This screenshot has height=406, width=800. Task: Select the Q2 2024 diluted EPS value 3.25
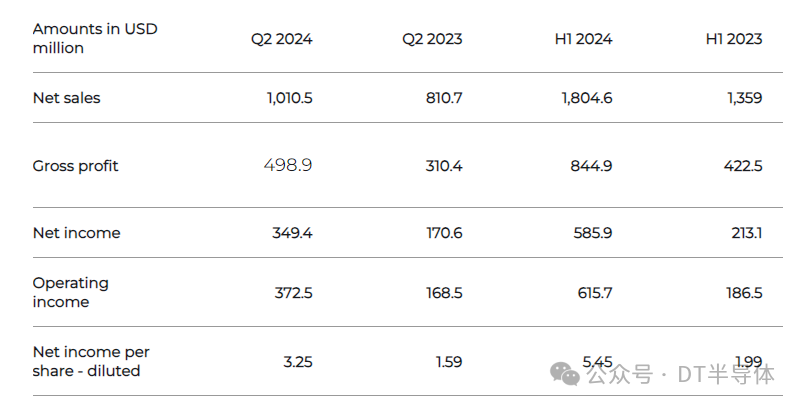[x=294, y=361]
